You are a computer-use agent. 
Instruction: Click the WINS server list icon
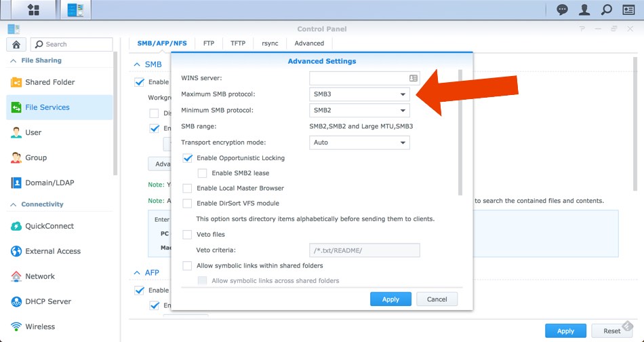pos(414,78)
